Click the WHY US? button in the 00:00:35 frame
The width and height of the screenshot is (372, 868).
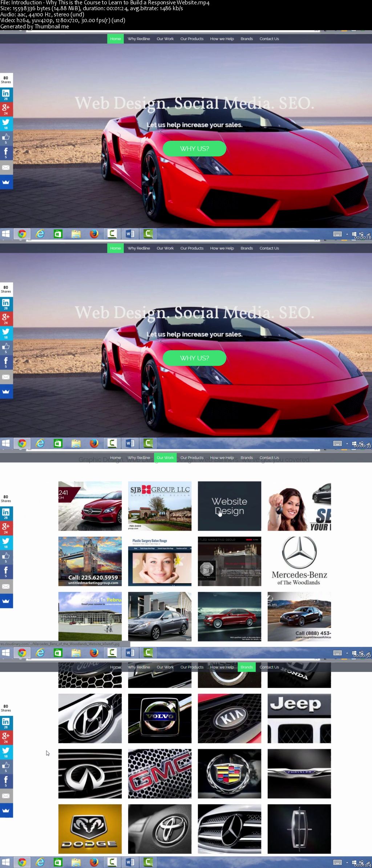[x=194, y=358]
